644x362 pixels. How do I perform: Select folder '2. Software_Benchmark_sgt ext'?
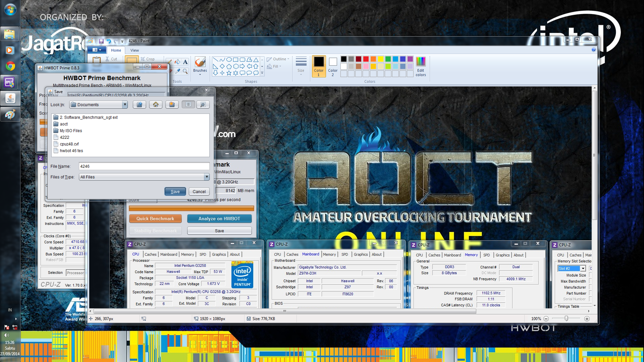(86, 117)
